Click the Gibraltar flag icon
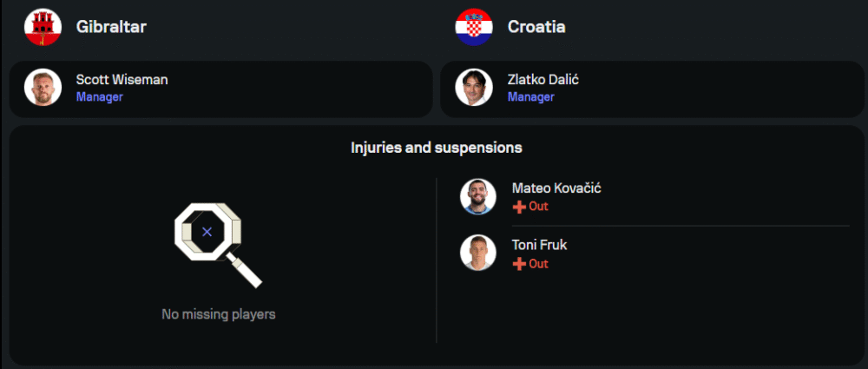This screenshot has width=868, height=369. pyautogui.click(x=43, y=27)
